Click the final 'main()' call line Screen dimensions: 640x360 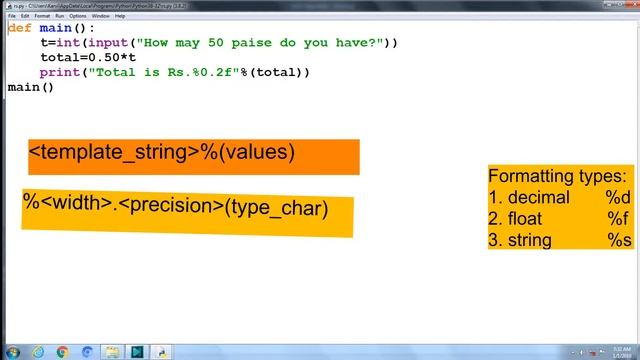(x=31, y=87)
